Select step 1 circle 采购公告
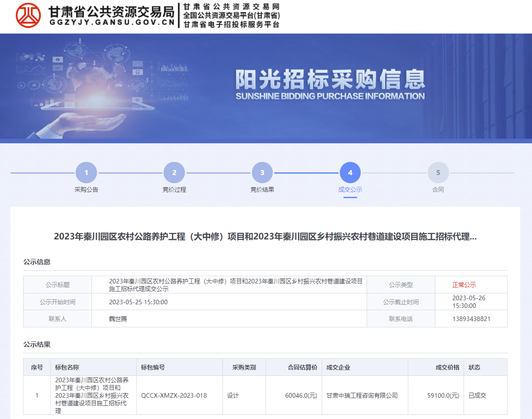 pos(86,172)
